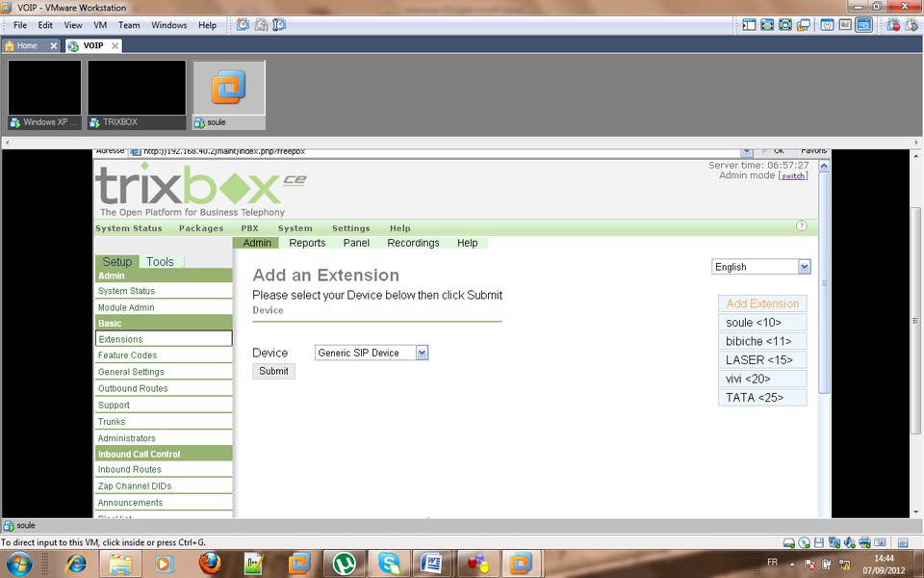
Task: Click the hard disk status icon
Action: point(788,542)
